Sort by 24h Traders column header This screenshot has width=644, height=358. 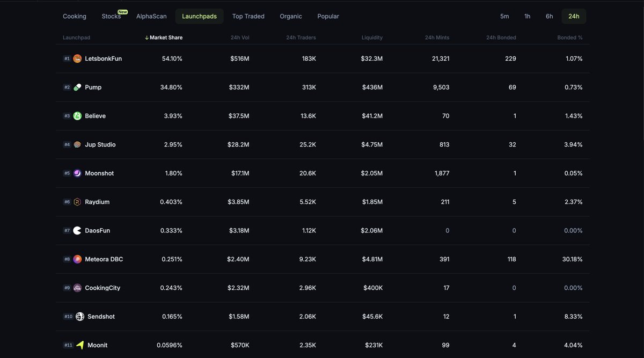click(x=301, y=38)
